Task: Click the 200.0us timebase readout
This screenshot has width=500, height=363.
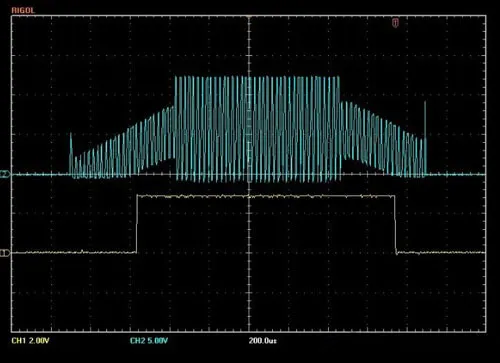Action: click(x=263, y=341)
